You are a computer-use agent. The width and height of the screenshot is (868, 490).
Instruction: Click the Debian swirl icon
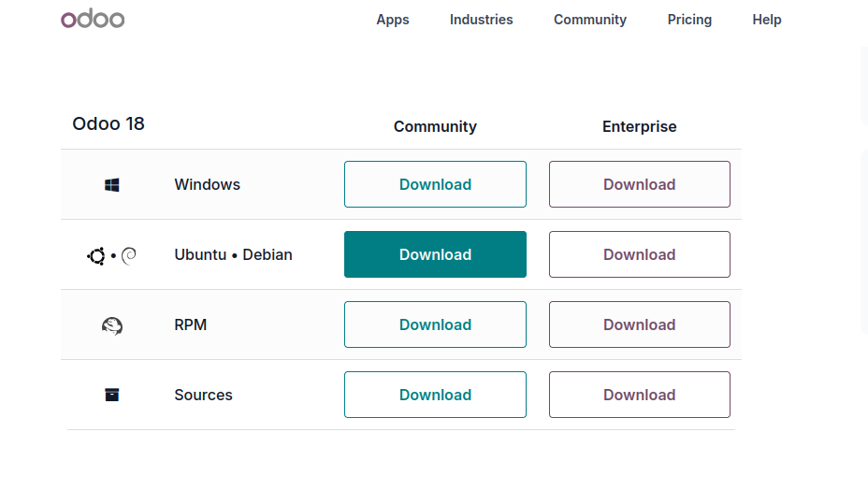click(129, 255)
